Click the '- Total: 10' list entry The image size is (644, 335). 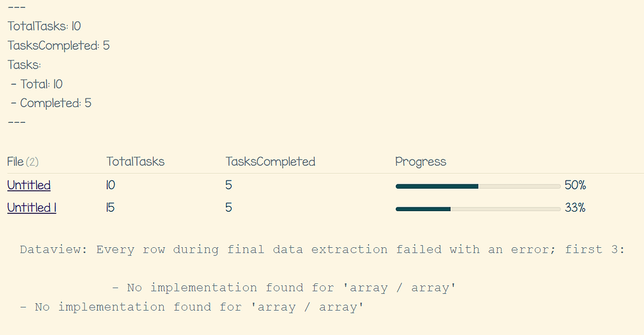[x=37, y=84]
